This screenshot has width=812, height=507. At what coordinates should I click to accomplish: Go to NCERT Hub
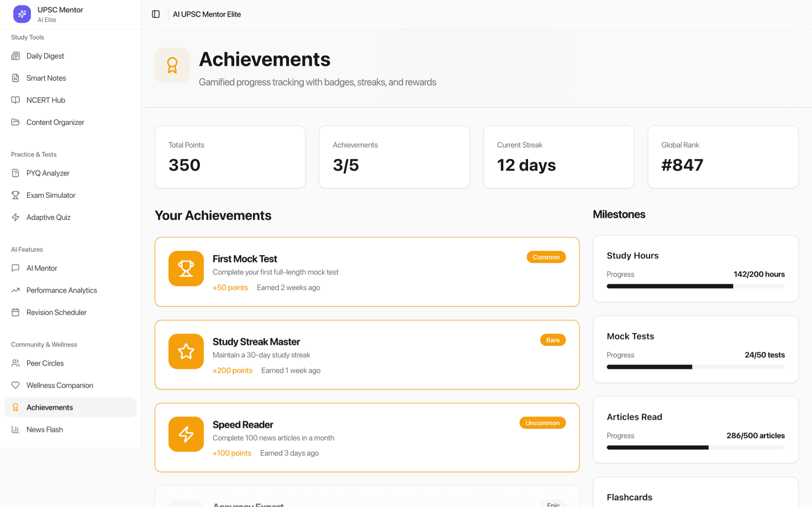[x=70, y=100]
